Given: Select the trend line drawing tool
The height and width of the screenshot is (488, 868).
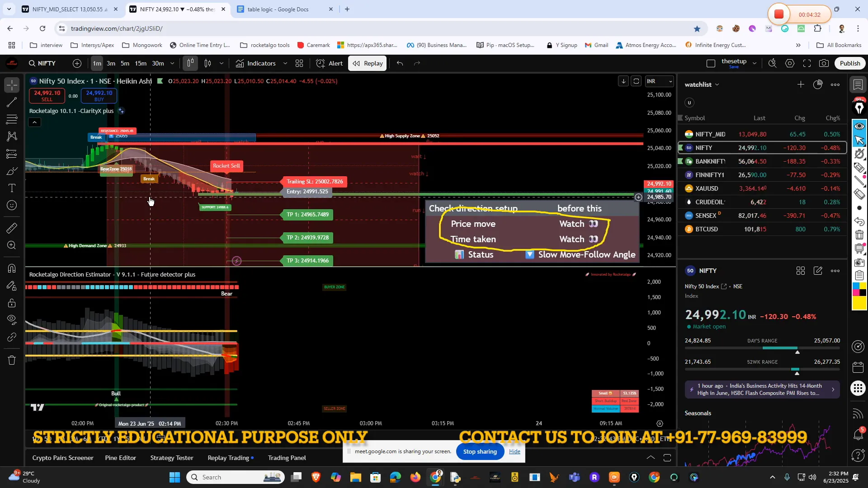Looking at the screenshot, I should tap(12, 102).
